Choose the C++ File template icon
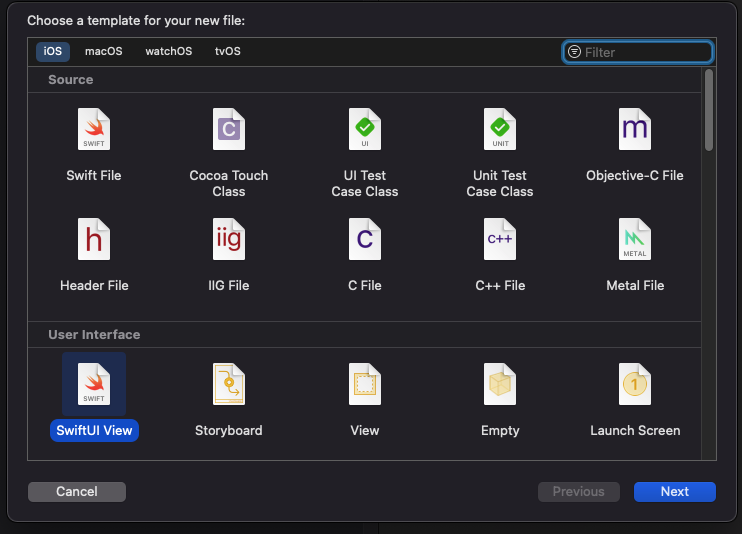The image size is (742, 534). tap(500, 239)
